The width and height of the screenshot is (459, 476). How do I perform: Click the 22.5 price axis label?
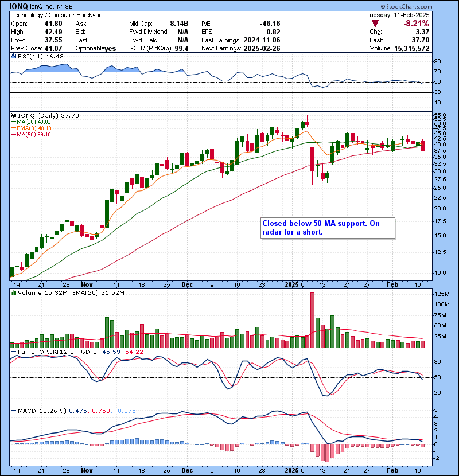[440, 198]
